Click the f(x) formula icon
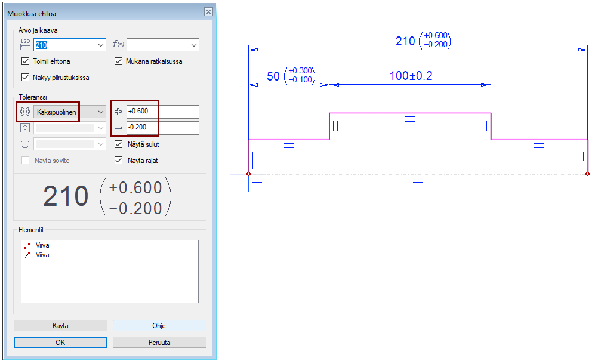Image resolution: width=598 pixels, height=364 pixels. [x=118, y=45]
